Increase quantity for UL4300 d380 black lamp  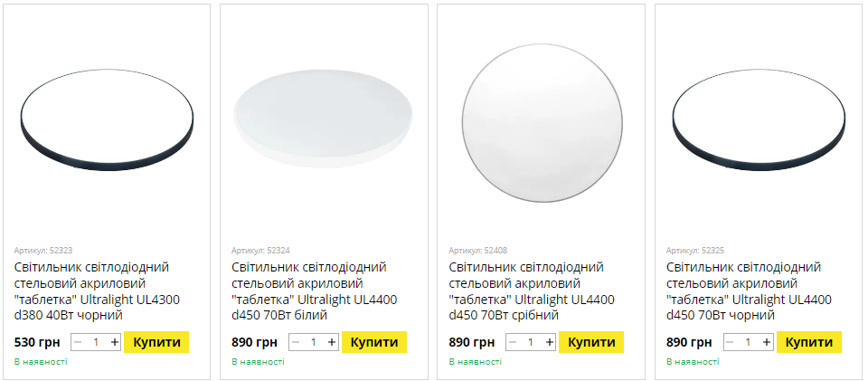click(115, 342)
